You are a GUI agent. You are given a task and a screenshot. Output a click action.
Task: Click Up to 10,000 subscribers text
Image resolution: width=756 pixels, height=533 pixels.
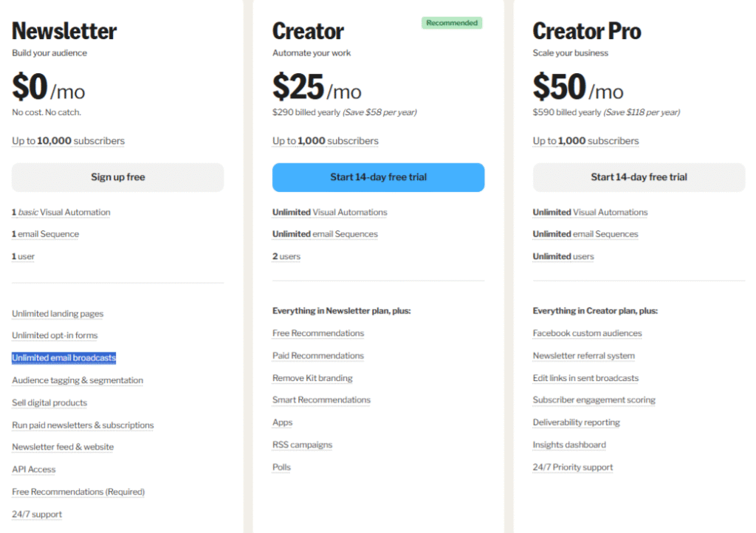[69, 141]
